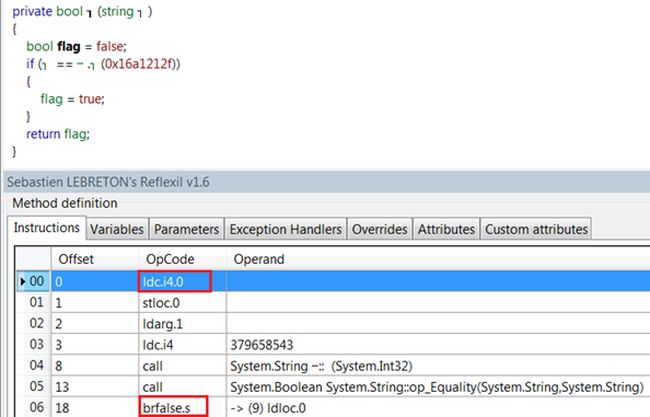This screenshot has width=650, height=417.
Task: Click the 0x16a1212f hex value
Action: point(139,64)
